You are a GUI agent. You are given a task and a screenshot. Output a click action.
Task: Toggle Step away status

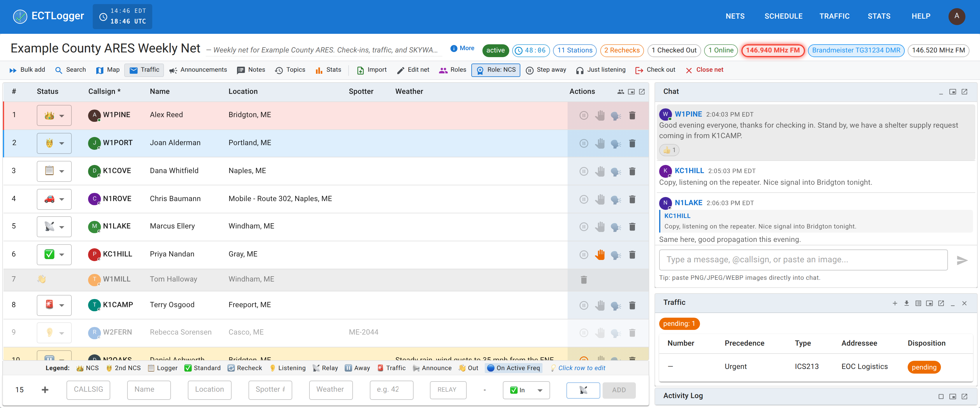tap(545, 70)
